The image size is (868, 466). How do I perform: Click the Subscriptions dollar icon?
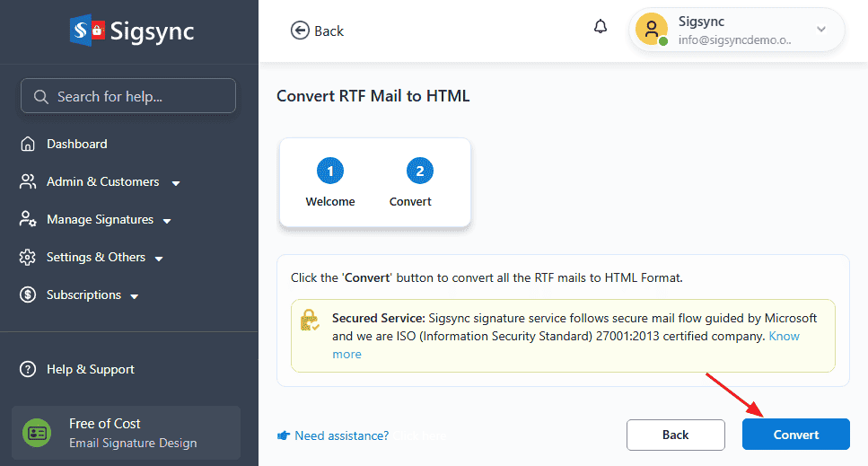click(x=29, y=295)
